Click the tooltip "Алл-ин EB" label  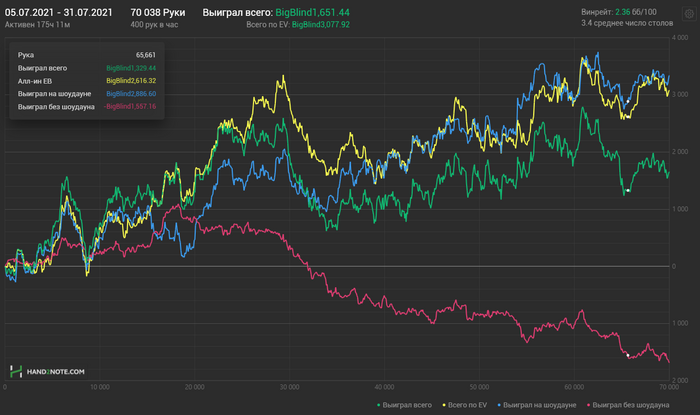(x=35, y=81)
